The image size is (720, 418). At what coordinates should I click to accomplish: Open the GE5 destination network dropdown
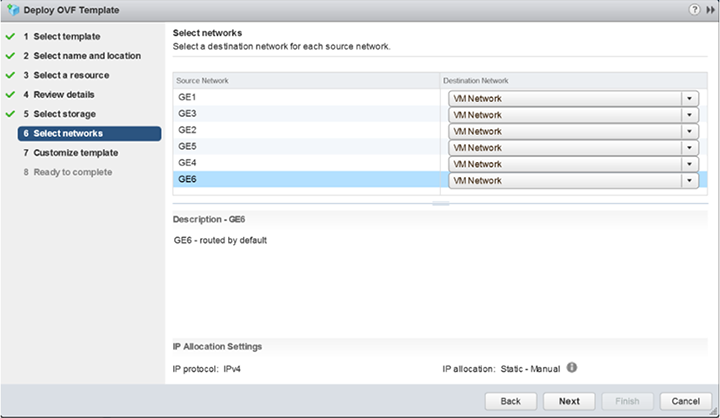(689, 148)
